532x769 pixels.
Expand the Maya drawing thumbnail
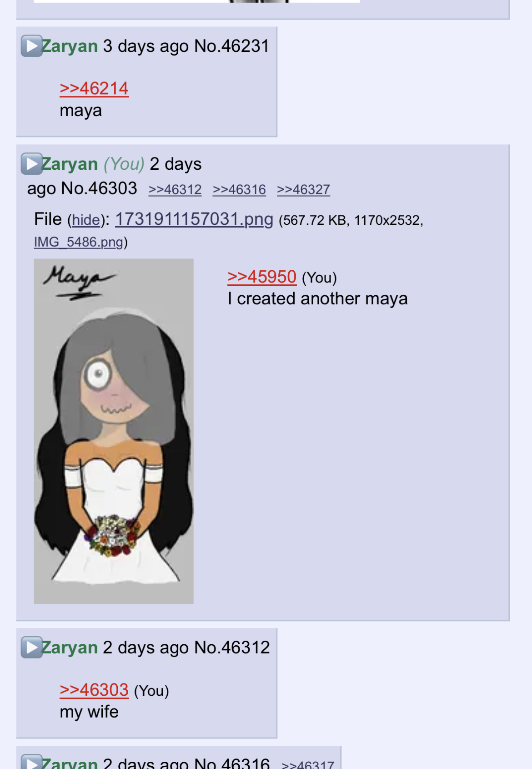(114, 431)
